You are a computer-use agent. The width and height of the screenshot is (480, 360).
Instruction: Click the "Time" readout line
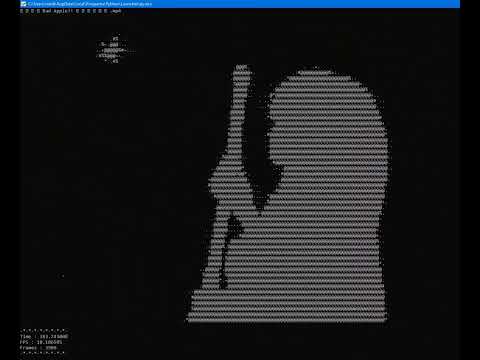[44, 336]
